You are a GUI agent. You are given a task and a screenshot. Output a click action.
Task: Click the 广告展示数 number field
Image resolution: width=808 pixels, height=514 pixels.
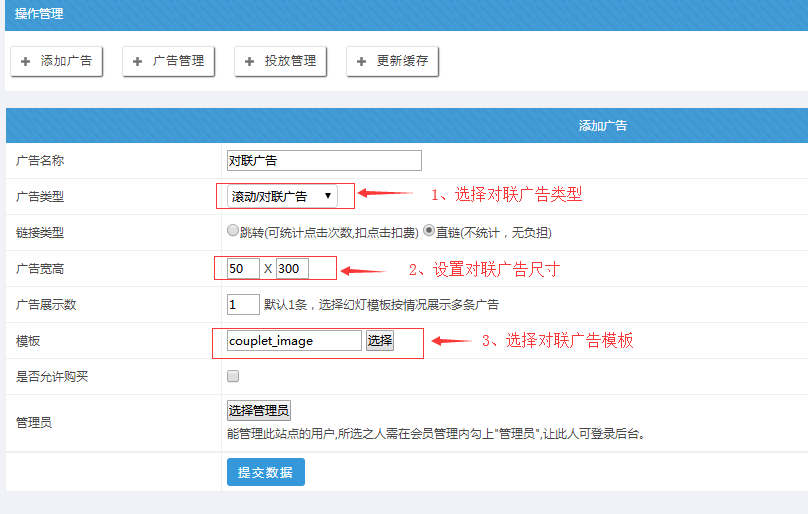pos(243,304)
